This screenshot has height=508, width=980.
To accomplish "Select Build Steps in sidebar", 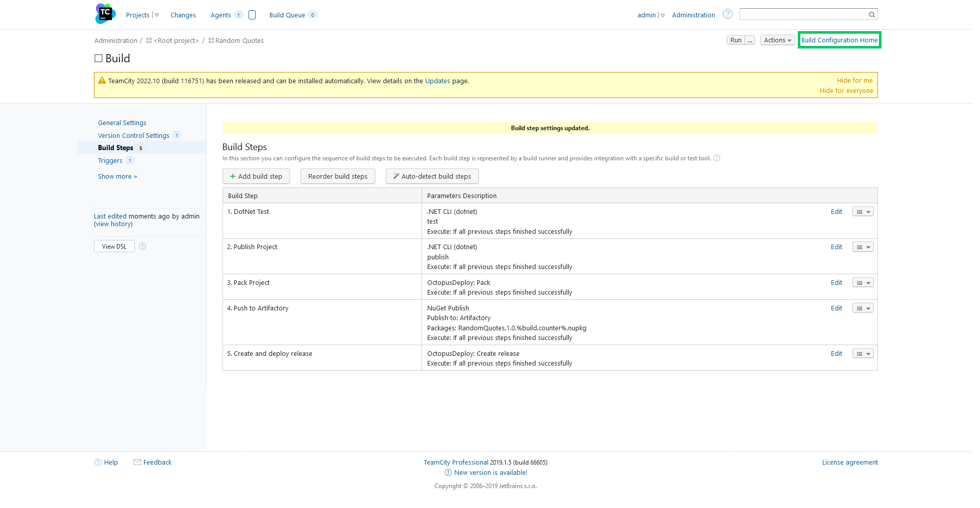I will click(116, 148).
